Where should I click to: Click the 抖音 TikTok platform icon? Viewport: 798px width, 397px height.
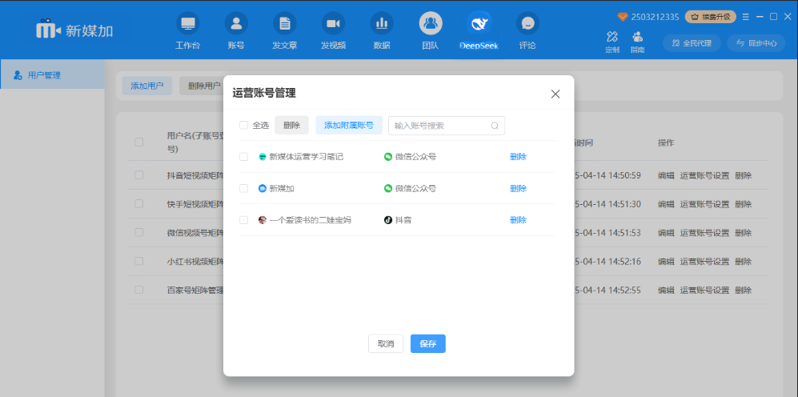point(388,220)
